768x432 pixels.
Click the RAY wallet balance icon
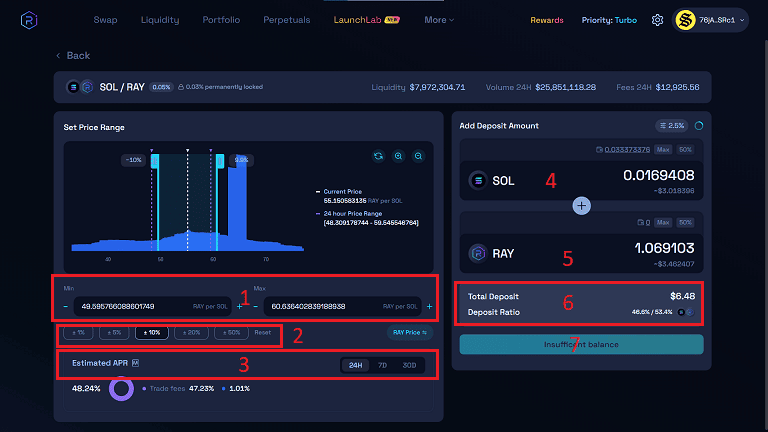point(640,222)
